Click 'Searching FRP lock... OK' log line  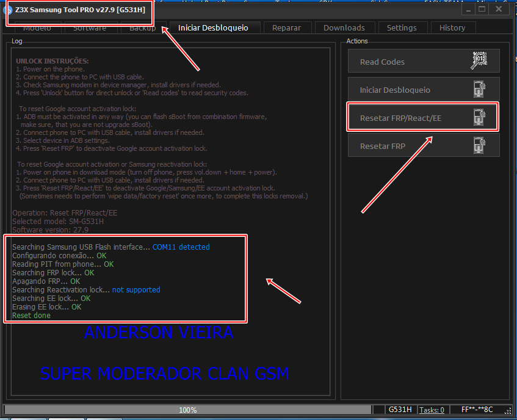(x=53, y=273)
